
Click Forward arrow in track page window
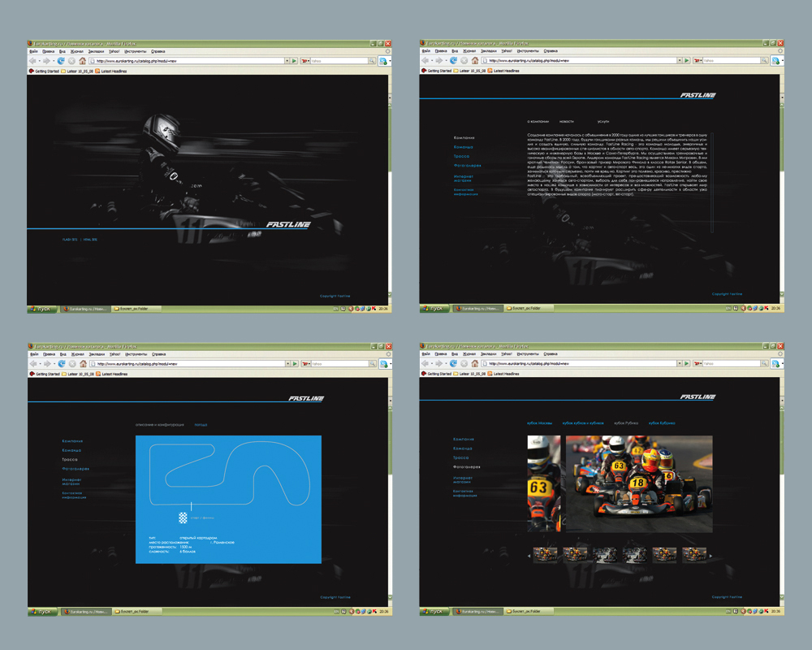tap(46, 364)
